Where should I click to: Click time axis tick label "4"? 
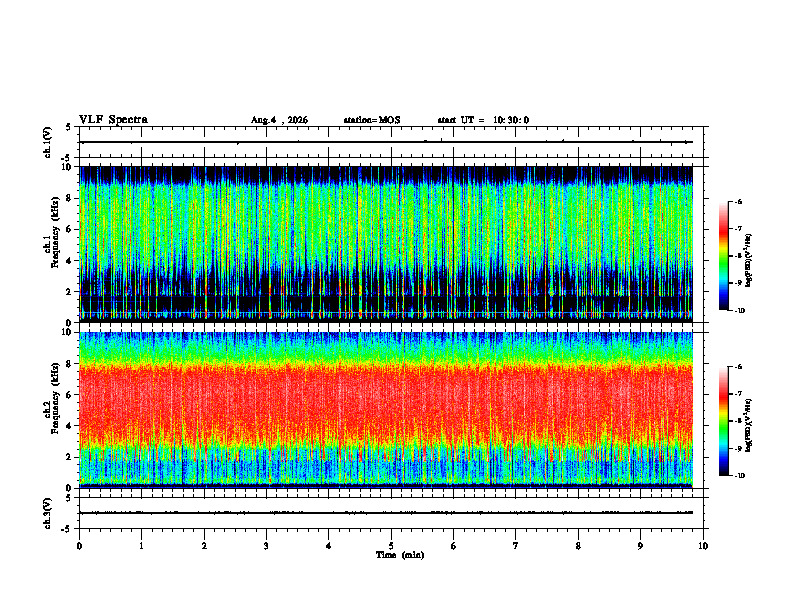point(329,546)
